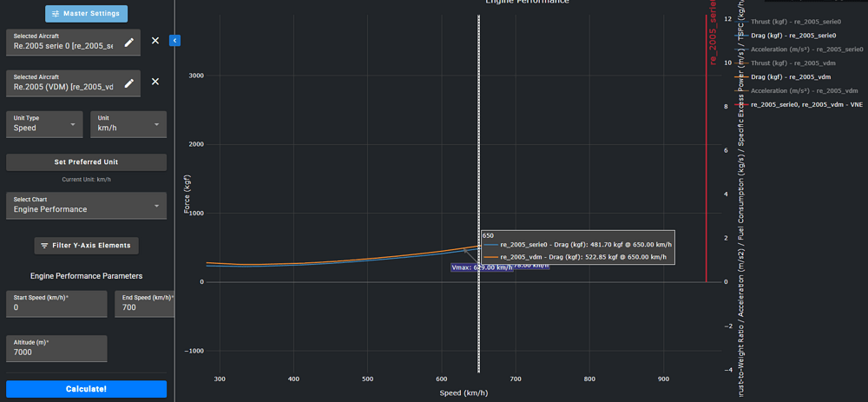
Task: Click the filter icon beside Filter Y-Axis Elements
Action: [45, 246]
